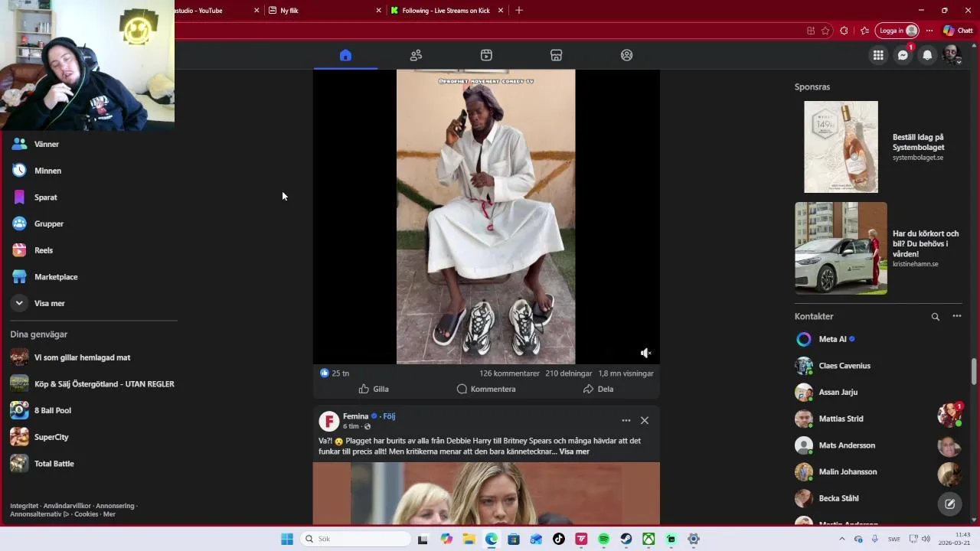Open the 210 delningar link
This screenshot has height=551, width=980.
point(569,373)
